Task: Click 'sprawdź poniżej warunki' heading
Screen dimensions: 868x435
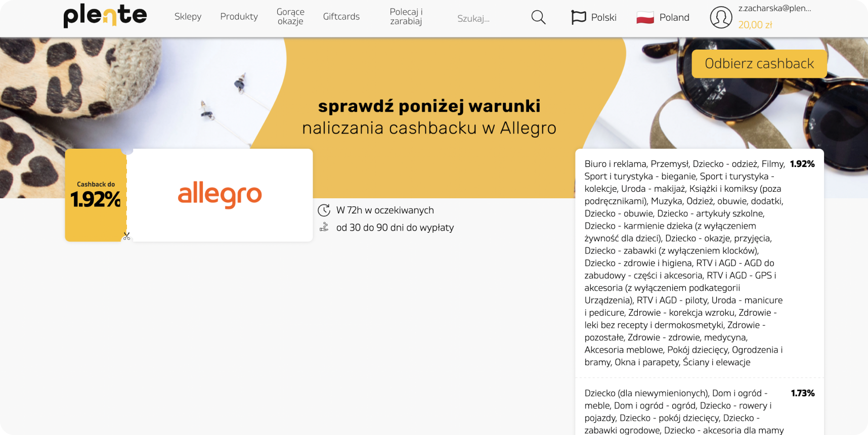Action: pyautogui.click(x=429, y=106)
